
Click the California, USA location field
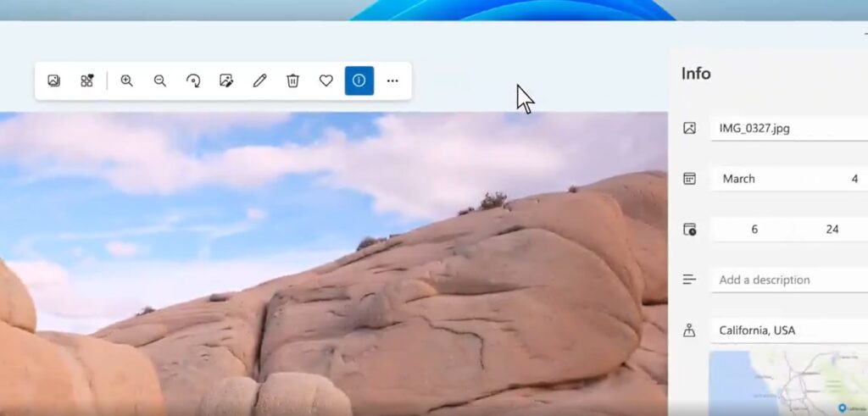[x=789, y=330]
